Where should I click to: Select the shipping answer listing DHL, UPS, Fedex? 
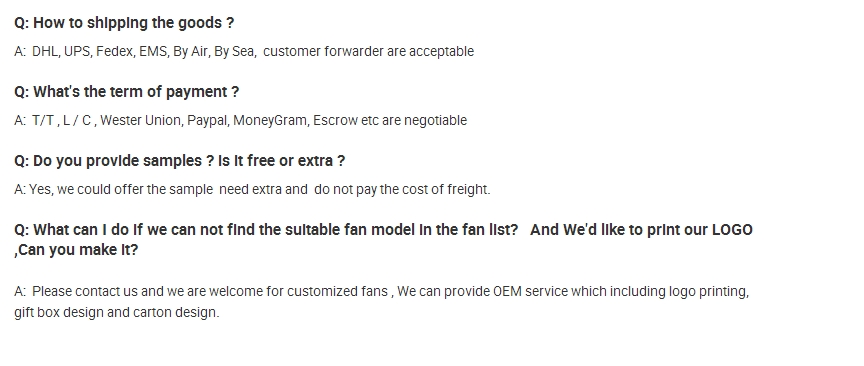click(244, 51)
